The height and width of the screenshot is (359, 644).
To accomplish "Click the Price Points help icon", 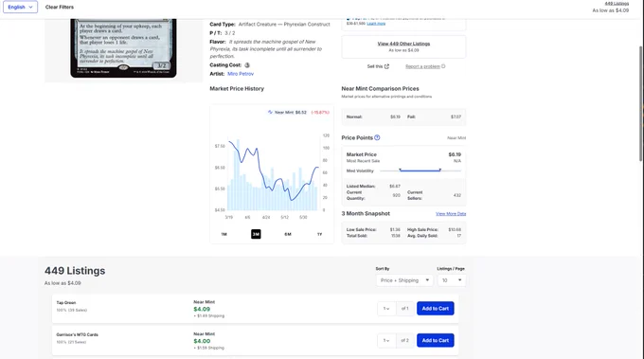I will click(x=377, y=137).
